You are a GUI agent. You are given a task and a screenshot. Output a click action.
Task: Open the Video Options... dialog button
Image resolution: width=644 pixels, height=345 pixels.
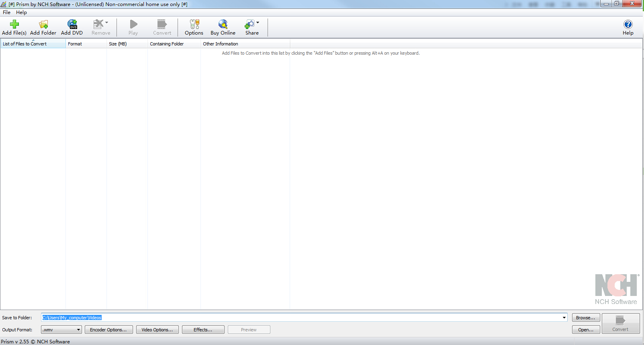pos(157,330)
